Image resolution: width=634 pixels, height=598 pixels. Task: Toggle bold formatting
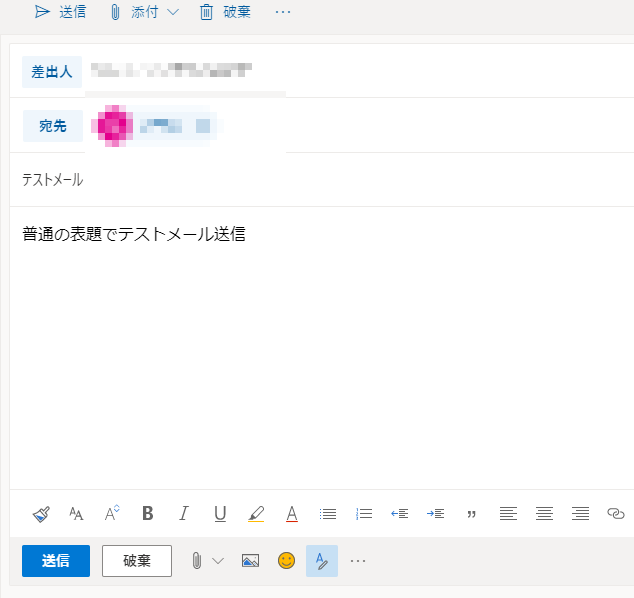[x=148, y=513]
